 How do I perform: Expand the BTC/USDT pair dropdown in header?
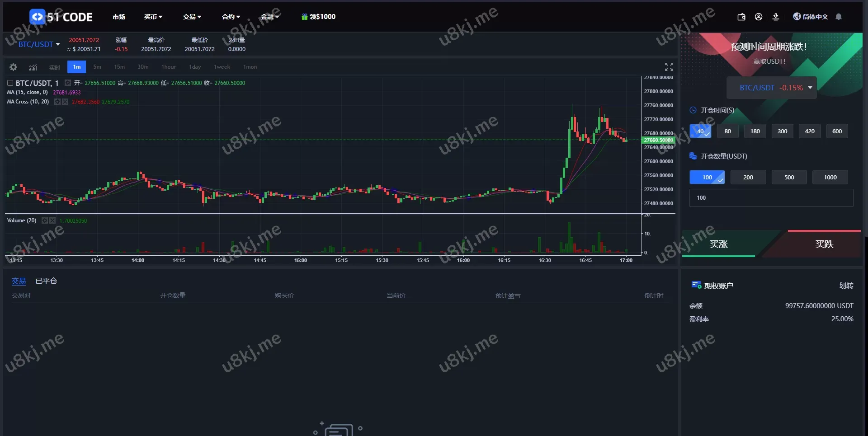pyautogui.click(x=39, y=44)
